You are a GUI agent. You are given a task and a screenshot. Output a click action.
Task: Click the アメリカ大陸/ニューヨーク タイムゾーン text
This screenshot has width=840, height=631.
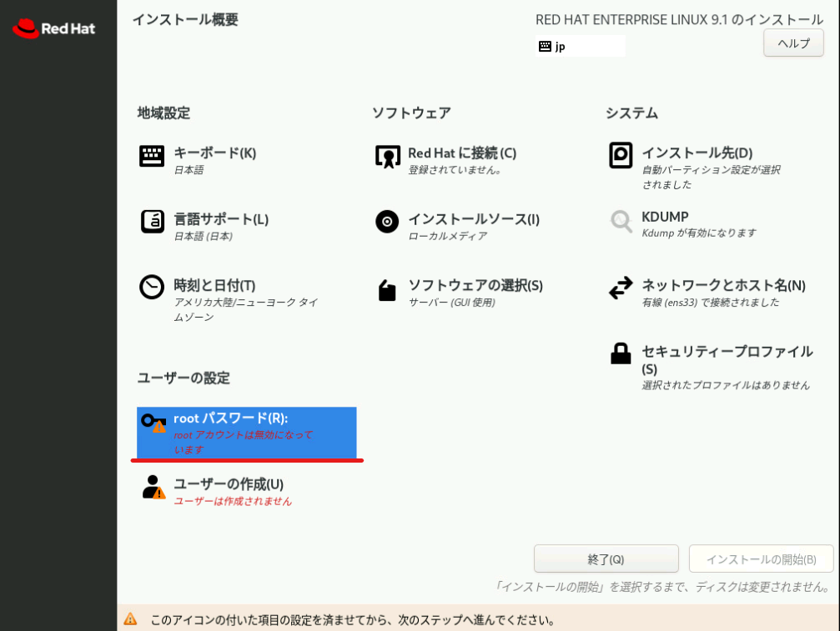[x=246, y=310]
